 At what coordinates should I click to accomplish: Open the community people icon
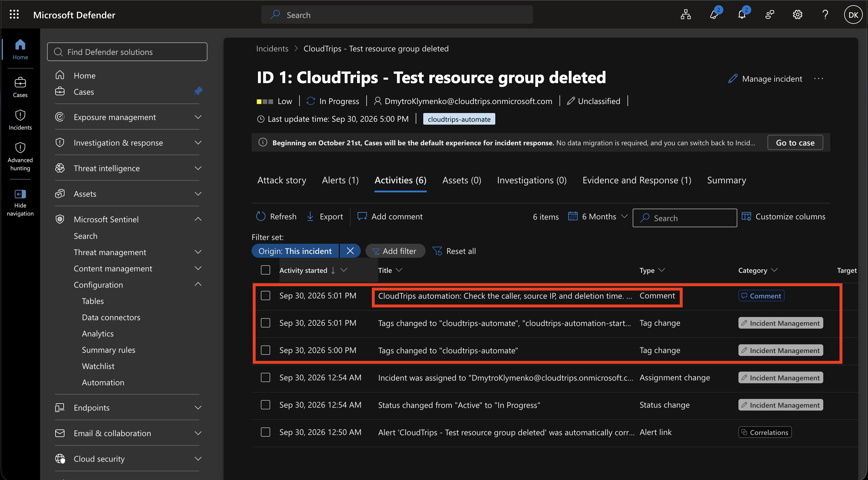click(770, 15)
